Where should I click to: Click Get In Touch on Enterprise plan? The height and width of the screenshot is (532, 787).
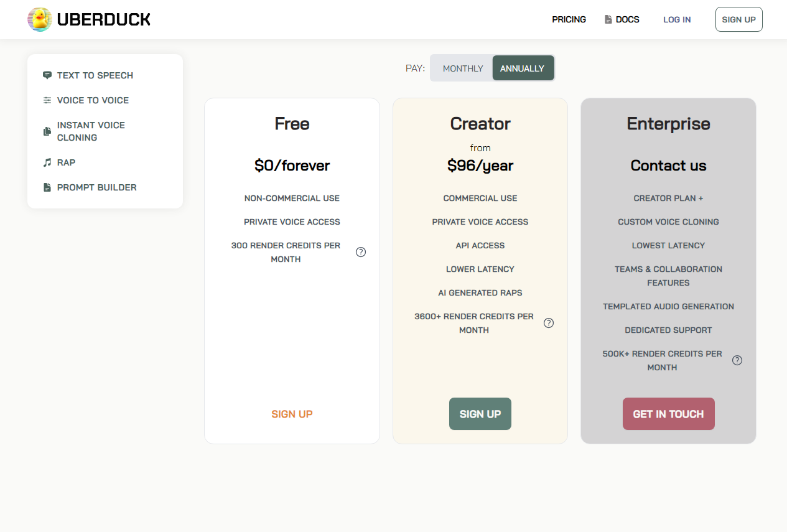click(669, 414)
